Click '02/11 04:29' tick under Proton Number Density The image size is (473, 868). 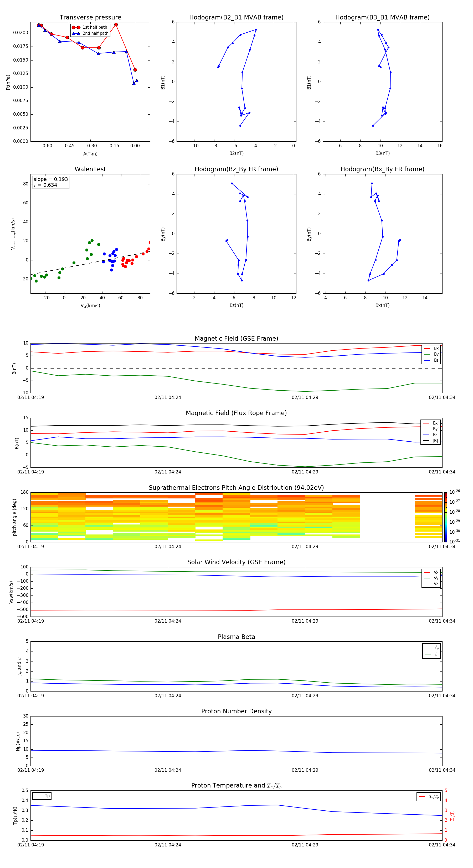click(x=305, y=770)
